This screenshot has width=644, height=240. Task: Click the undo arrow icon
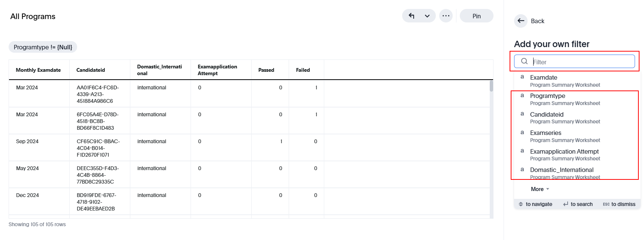pos(411,16)
